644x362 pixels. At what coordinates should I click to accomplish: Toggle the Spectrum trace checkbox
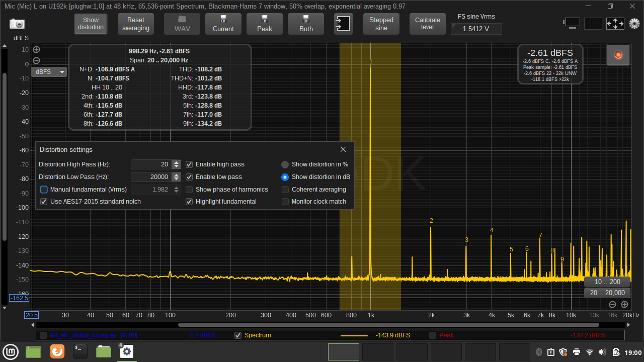pos(238,335)
